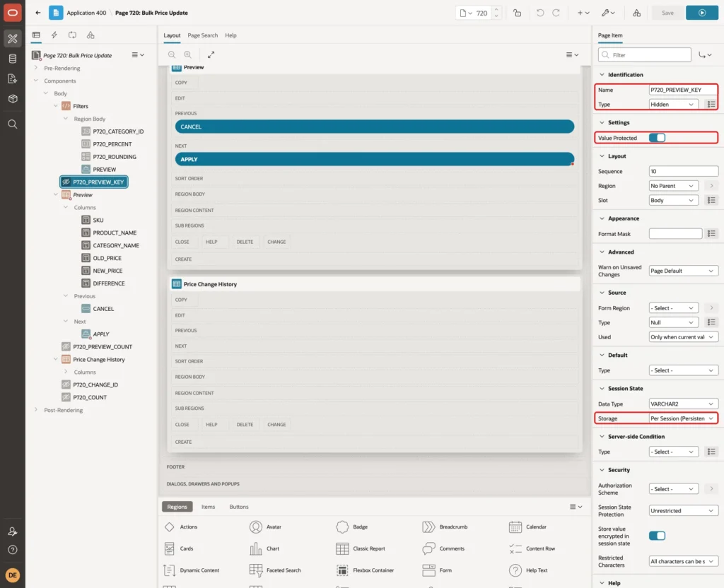Click the Save button
Image resolution: width=724 pixels, height=588 pixels.
667,13
